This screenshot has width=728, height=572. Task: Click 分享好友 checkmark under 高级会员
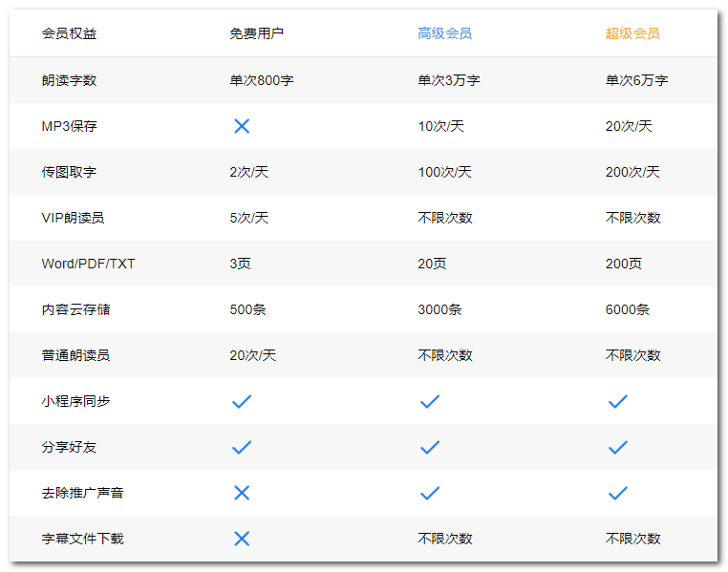tap(430, 447)
